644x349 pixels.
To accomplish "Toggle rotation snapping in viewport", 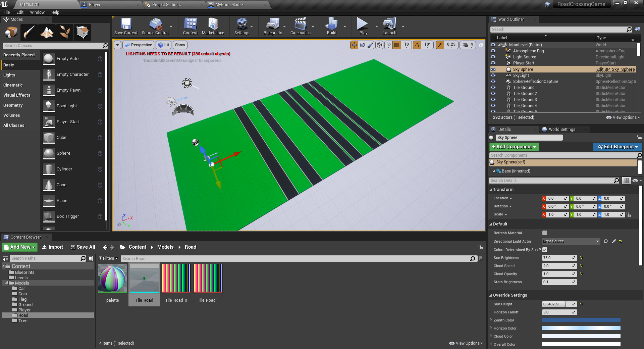I will (x=417, y=45).
